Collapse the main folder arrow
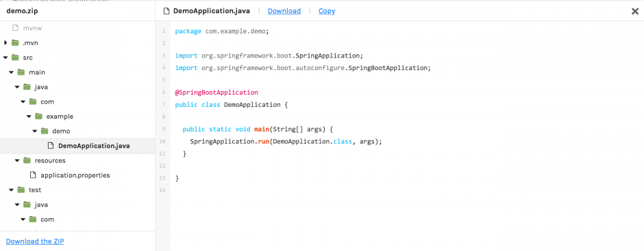 coord(11,72)
